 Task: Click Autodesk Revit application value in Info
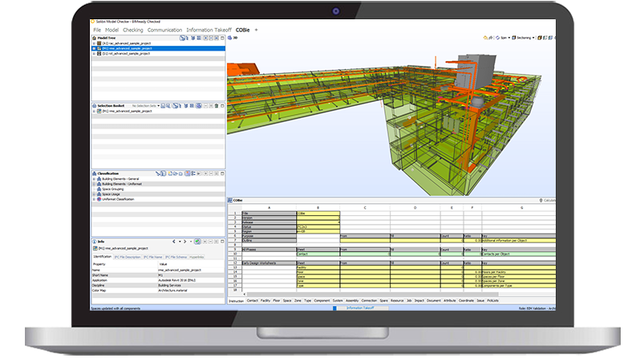177,280
